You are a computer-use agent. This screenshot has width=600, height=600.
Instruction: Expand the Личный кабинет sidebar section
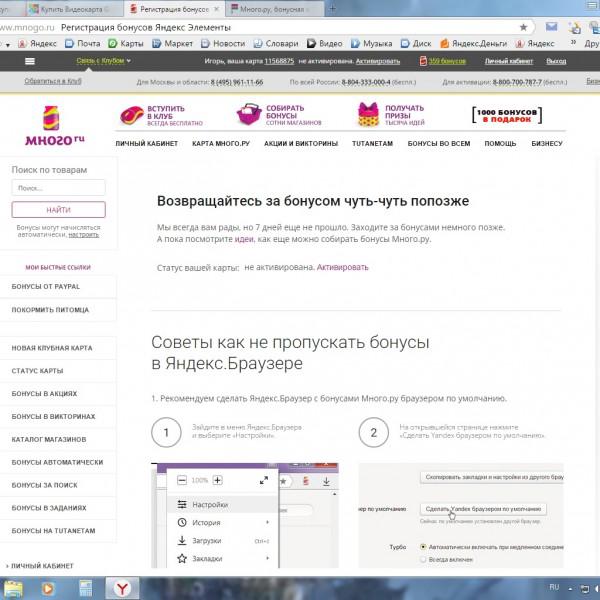(x=39, y=566)
